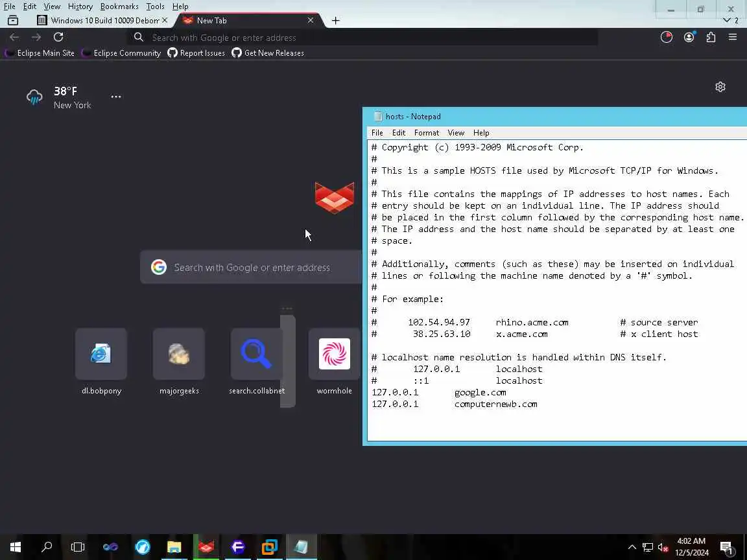747x560 pixels.
Task: Click the Notepad title bar icon
Action: pos(378,116)
